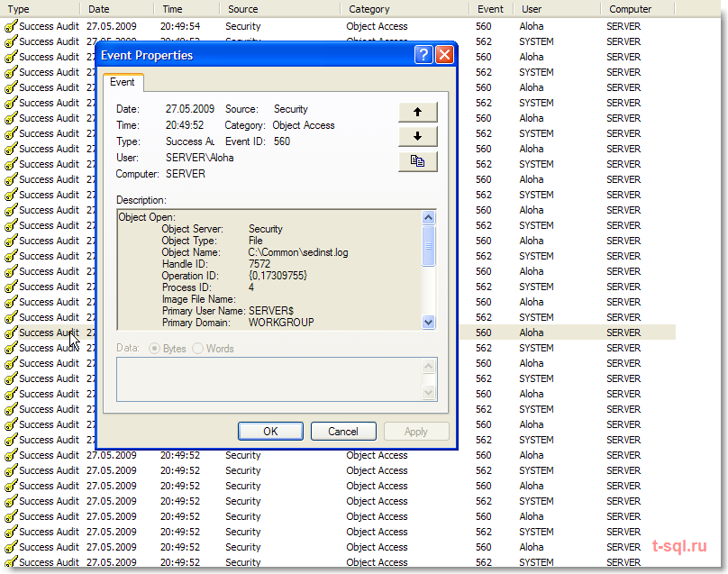728x574 pixels.
Task: Click the key icon of the highlighted row
Action: [x=11, y=333]
